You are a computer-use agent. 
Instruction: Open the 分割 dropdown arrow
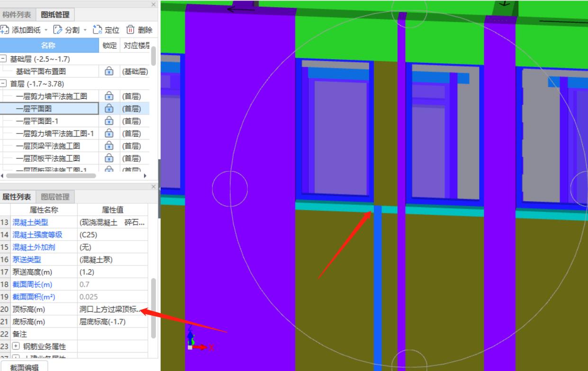[x=85, y=30]
